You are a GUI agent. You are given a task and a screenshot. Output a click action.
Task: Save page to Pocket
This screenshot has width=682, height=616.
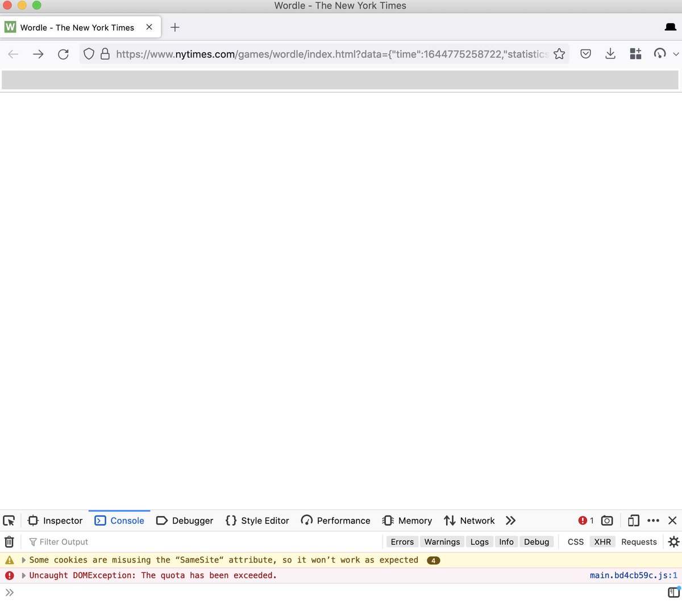click(x=585, y=54)
